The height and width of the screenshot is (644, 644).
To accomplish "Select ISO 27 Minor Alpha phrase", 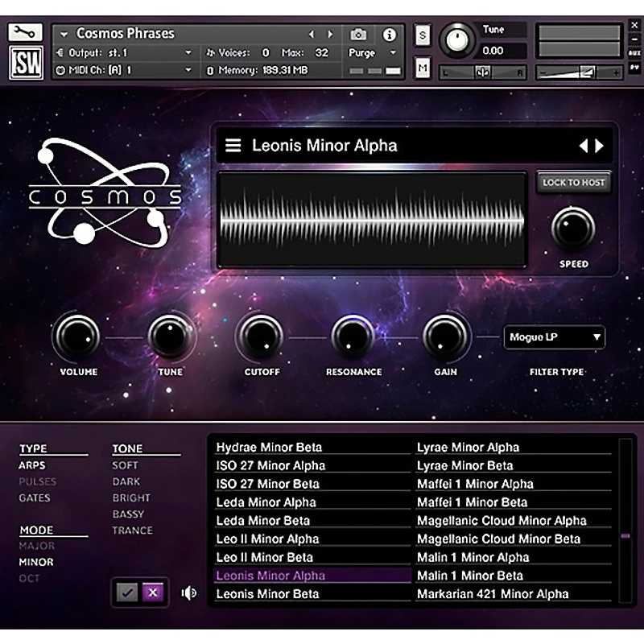I will point(312,465).
